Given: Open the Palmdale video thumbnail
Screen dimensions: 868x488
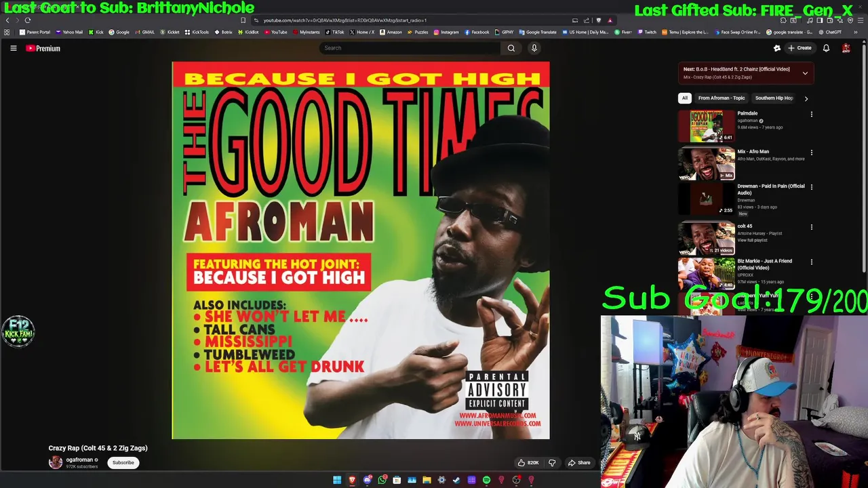Looking at the screenshot, I should coord(707,126).
